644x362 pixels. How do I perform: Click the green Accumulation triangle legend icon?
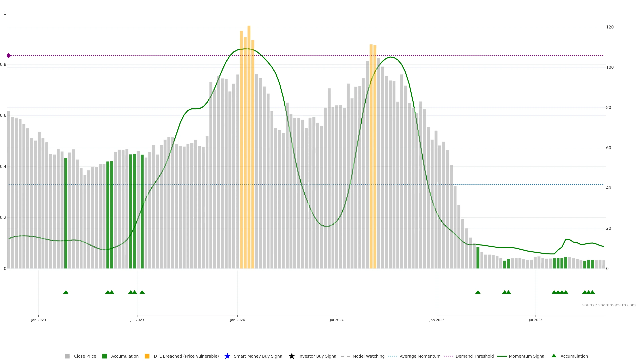pyautogui.click(x=554, y=356)
